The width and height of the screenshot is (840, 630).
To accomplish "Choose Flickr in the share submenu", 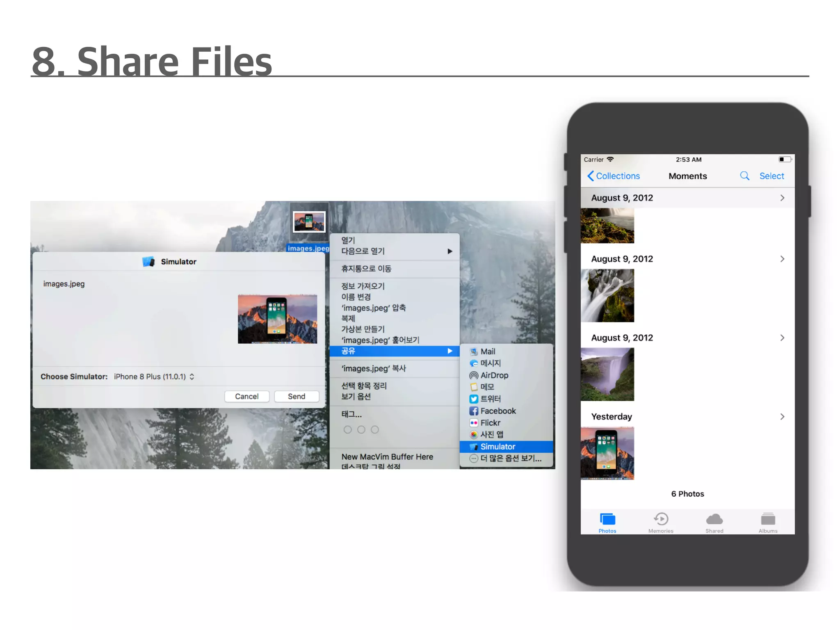I will point(490,423).
